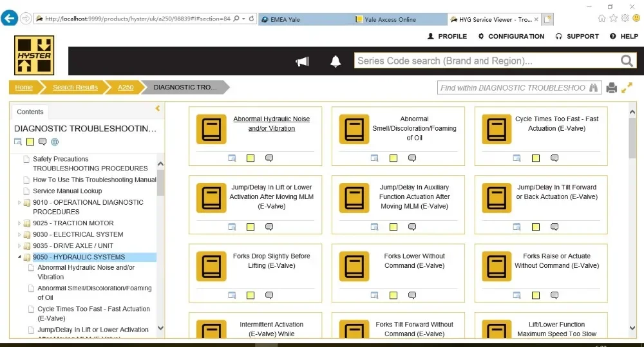Click Series Code search field
644x347 pixels.
487,61
